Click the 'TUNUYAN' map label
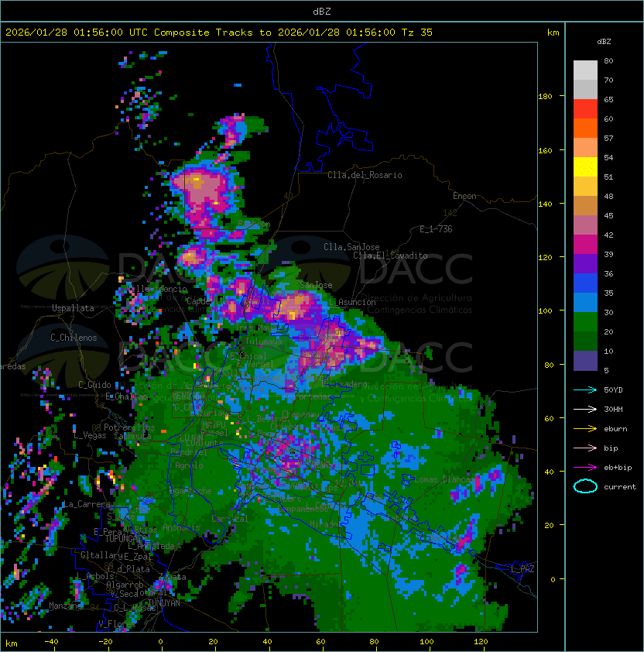This screenshot has height=652, width=644. [164, 603]
